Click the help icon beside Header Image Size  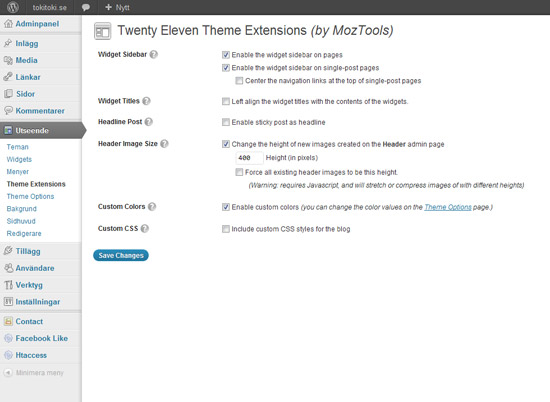click(164, 143)
